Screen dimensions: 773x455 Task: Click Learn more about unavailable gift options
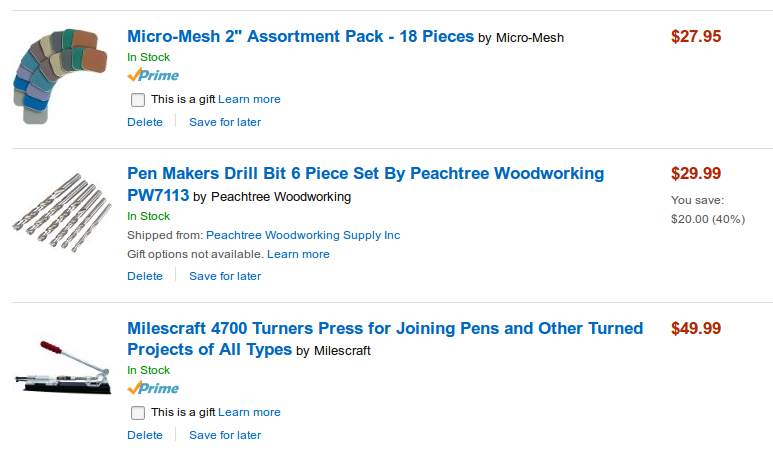pos(298,254)
